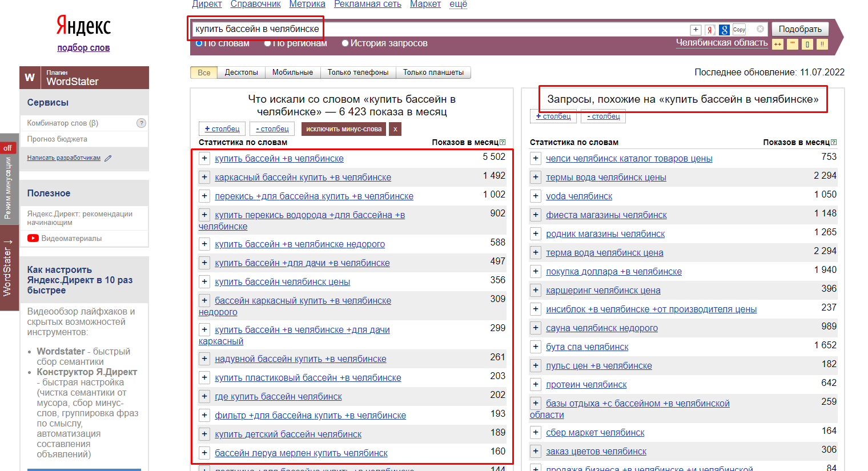Switch to the Только планшеты tab
Image resolution: width=868 pixels, height=471 pixels.
[433, 73]
